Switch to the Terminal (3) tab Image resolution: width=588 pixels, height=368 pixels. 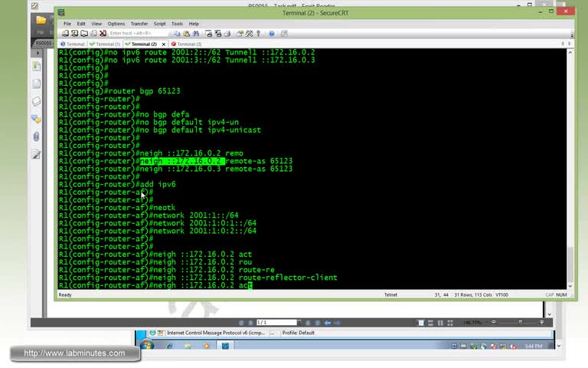[186, 44]
